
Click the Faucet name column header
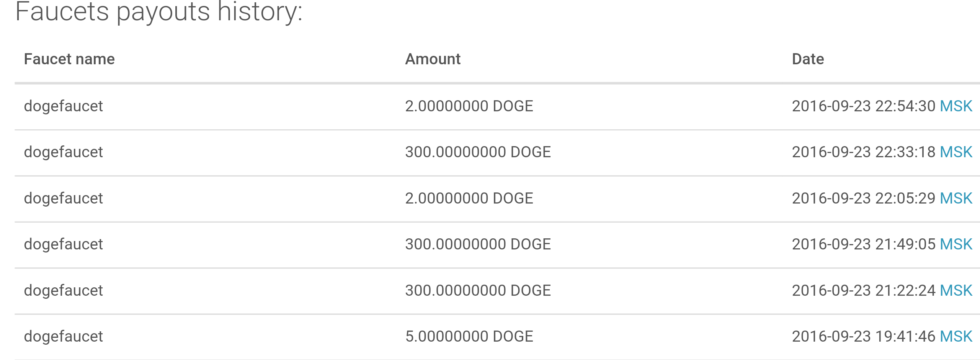point(69,59)
